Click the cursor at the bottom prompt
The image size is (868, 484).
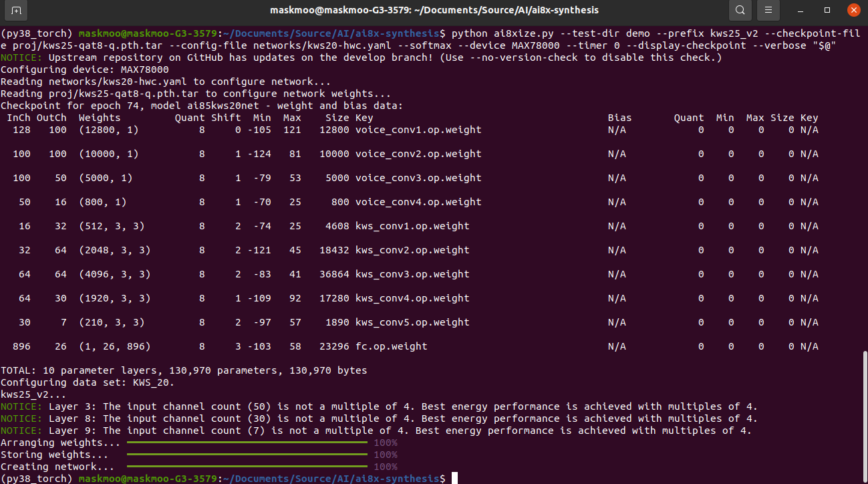[x=454, y=479]
